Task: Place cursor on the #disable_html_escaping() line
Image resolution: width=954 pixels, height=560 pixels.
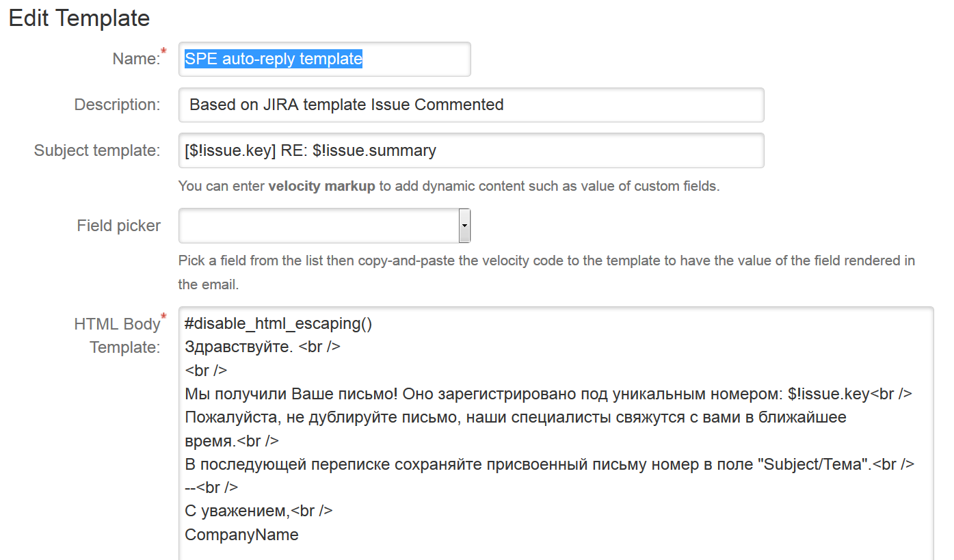Action: coord(277,323)
